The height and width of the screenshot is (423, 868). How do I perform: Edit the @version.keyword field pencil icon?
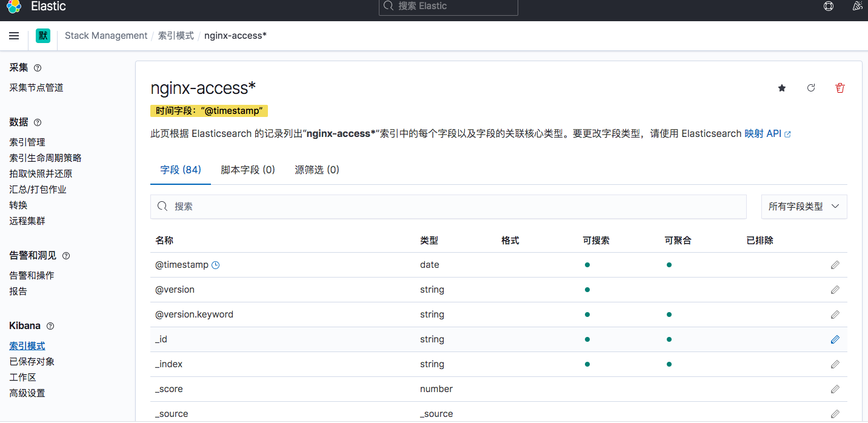835,315
